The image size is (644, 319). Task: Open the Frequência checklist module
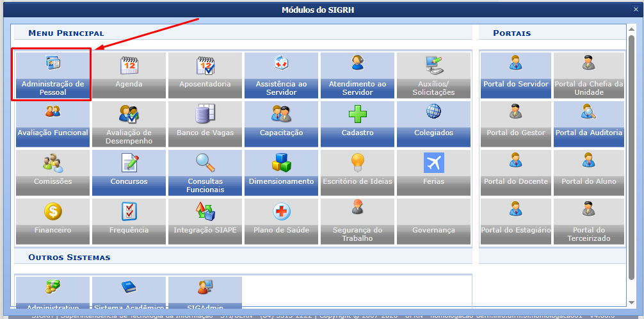click(x=129, y=220)
